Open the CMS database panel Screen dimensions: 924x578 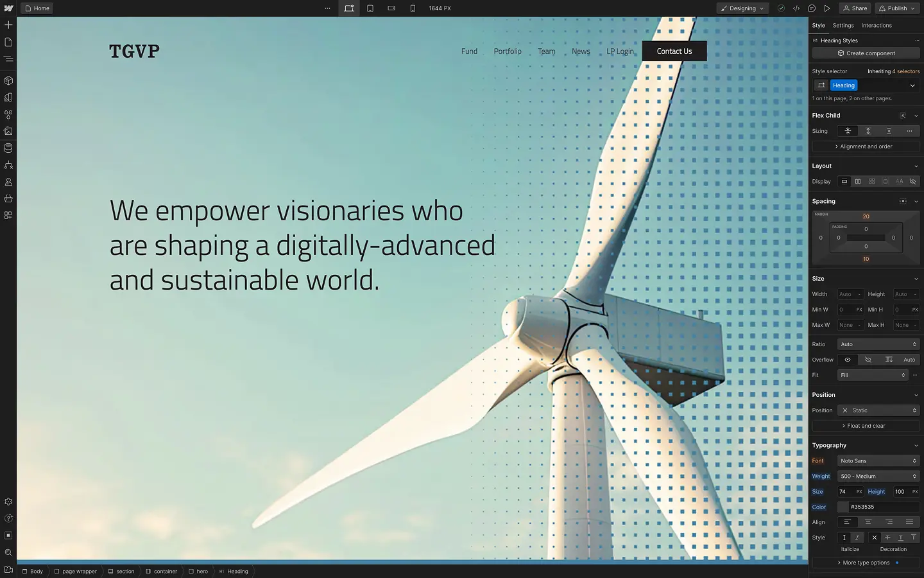point(8,148)
